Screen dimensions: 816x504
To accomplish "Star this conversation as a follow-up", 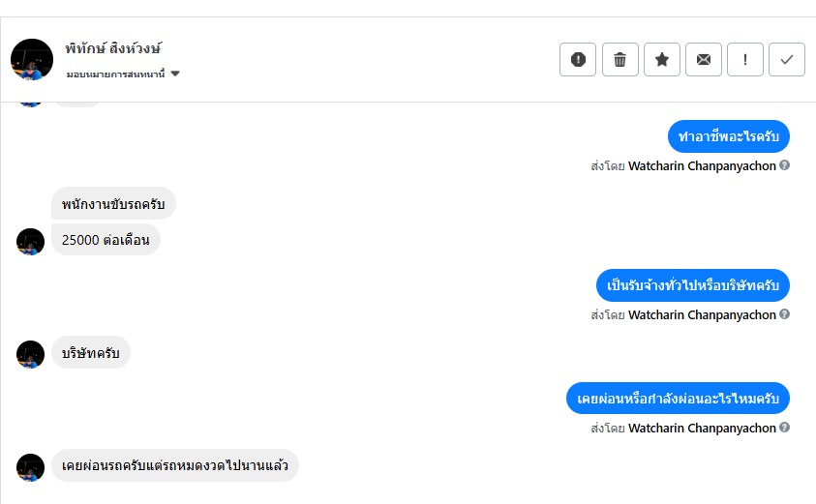I will coord(662,60).
